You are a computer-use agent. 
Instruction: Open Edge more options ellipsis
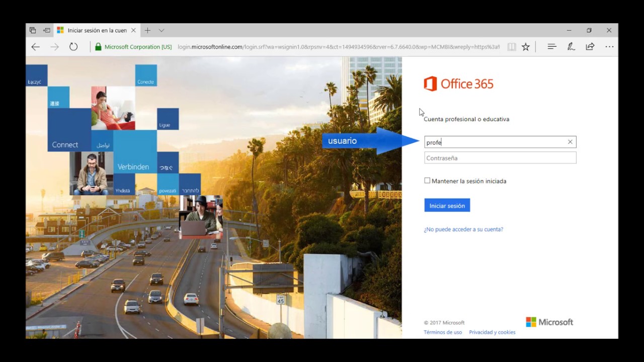pyautogui.click(x=609, y=47)
